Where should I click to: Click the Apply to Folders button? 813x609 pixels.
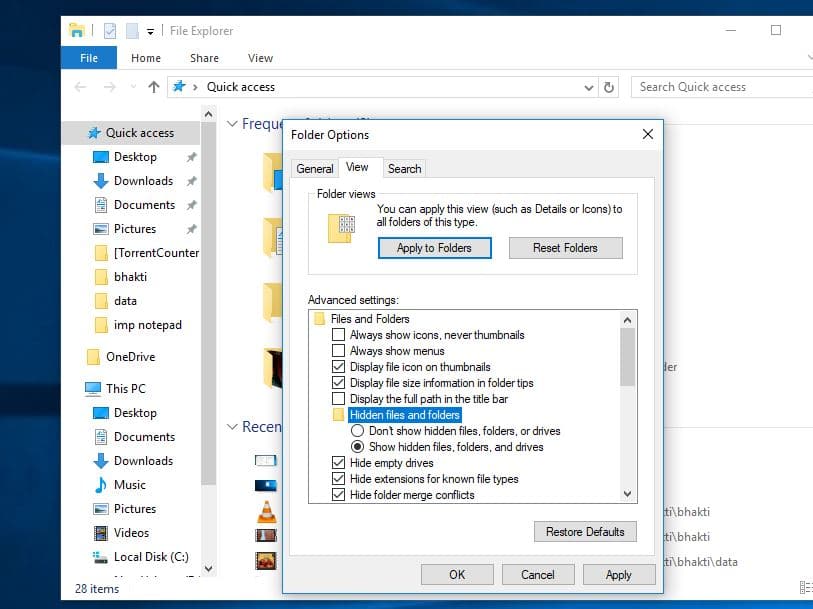(434, 248)
